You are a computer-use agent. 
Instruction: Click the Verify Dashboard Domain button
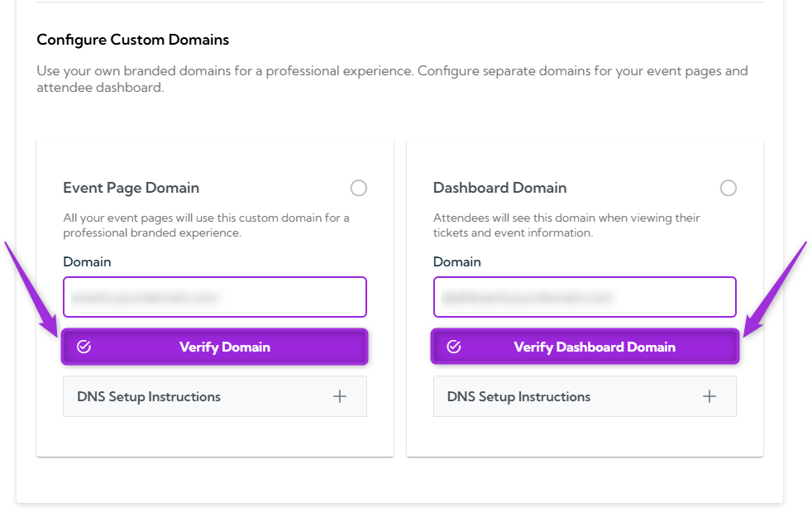click(585, 347)
